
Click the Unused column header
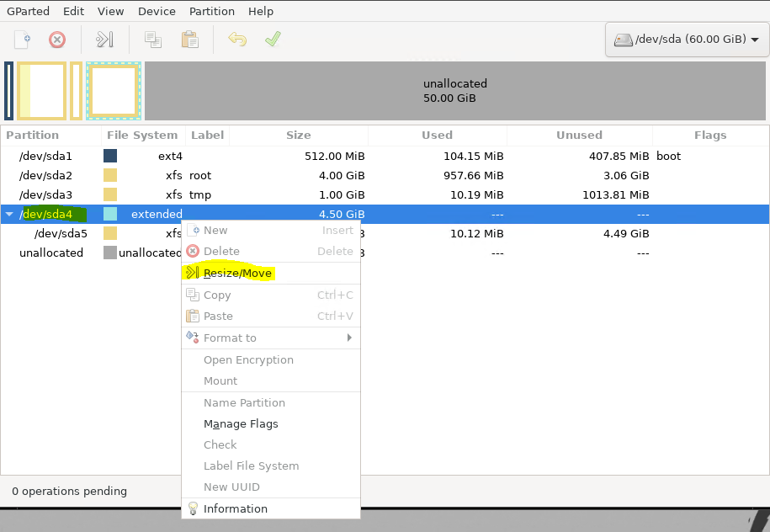click(580, 135)
